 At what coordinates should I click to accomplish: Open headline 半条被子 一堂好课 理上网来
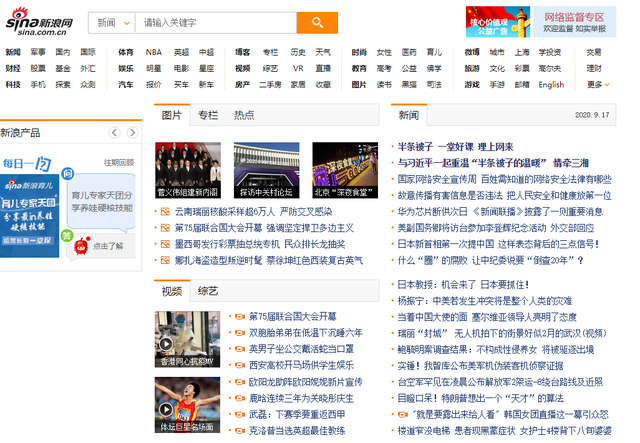(456, 147)
